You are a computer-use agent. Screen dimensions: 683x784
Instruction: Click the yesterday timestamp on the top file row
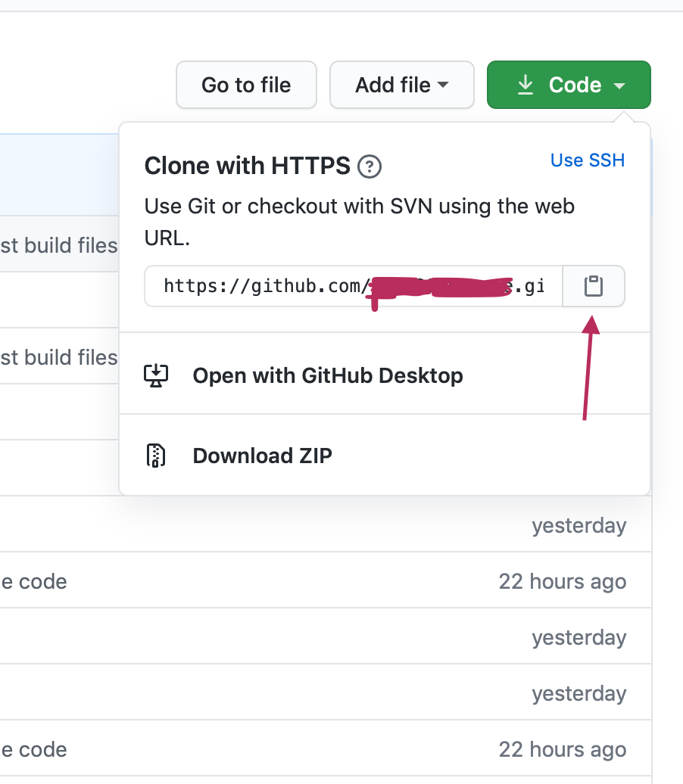coord(579,525)
